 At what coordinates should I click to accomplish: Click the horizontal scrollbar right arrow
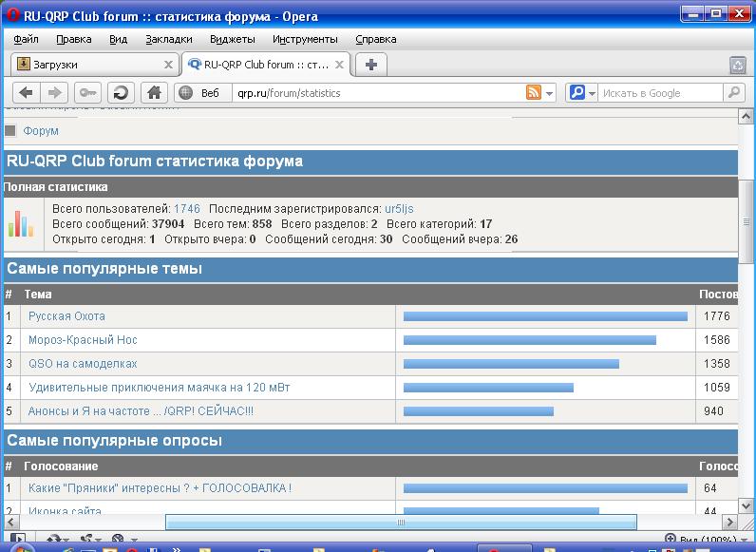pos(730,523)
